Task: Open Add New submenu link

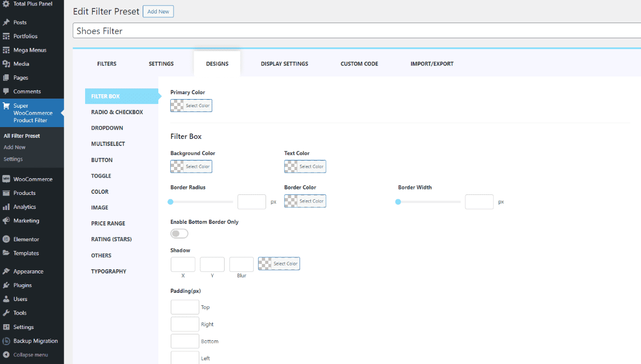Action: click(x=15, y=147)
